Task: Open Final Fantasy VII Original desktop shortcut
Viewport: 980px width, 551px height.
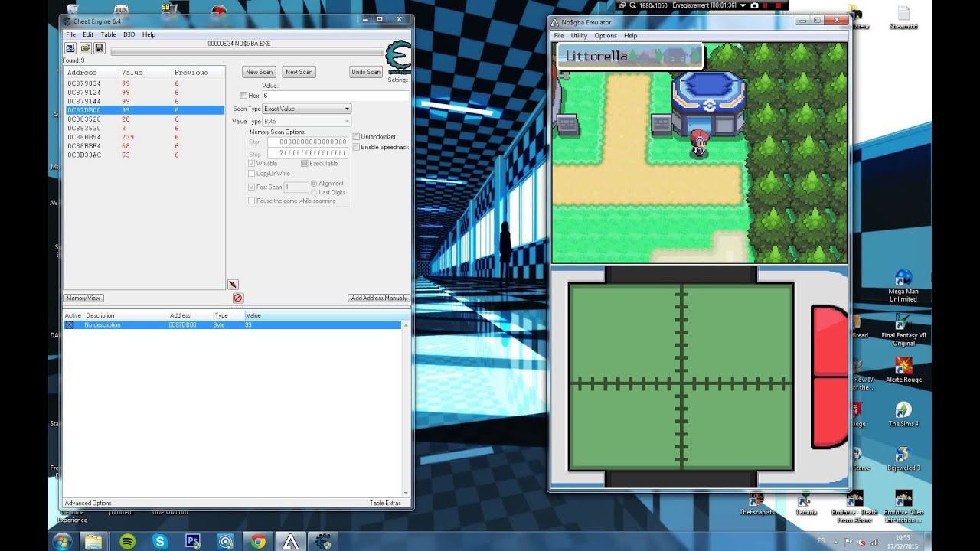Action: (x=903, y=330)
